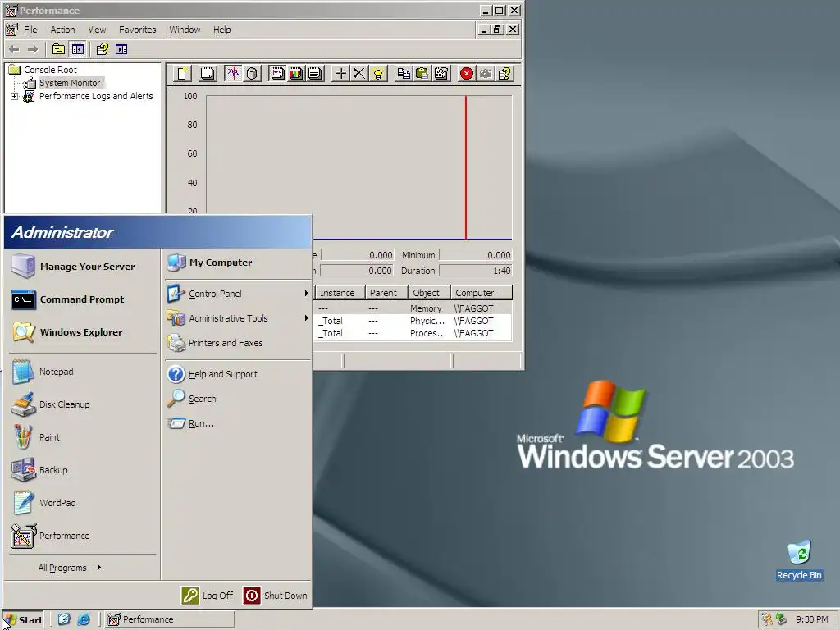Launch WordPad from Start menu
Screen dimensions: 840x630
point(81,503)
